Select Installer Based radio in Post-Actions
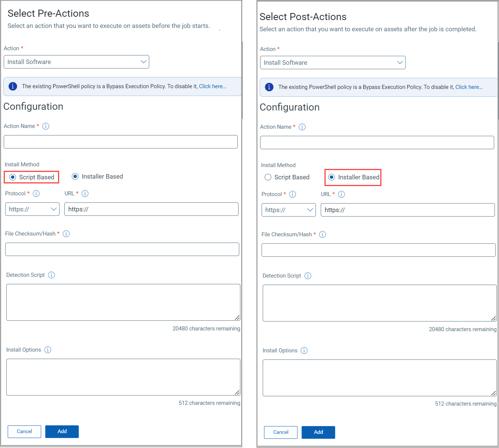Image resolution: width=499 pixels, height=448 pixels. [x=332, y=177]
